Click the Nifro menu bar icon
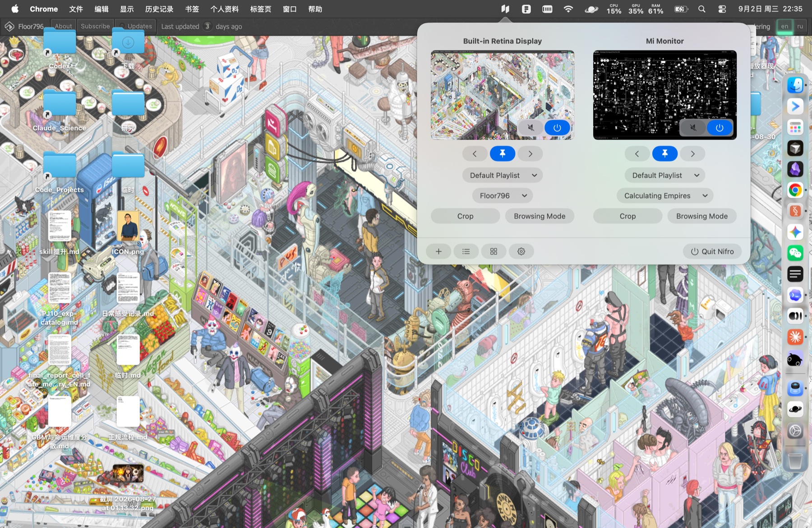Image resolution: width=812 pixels, height=528 pixels. click(505, 9)
